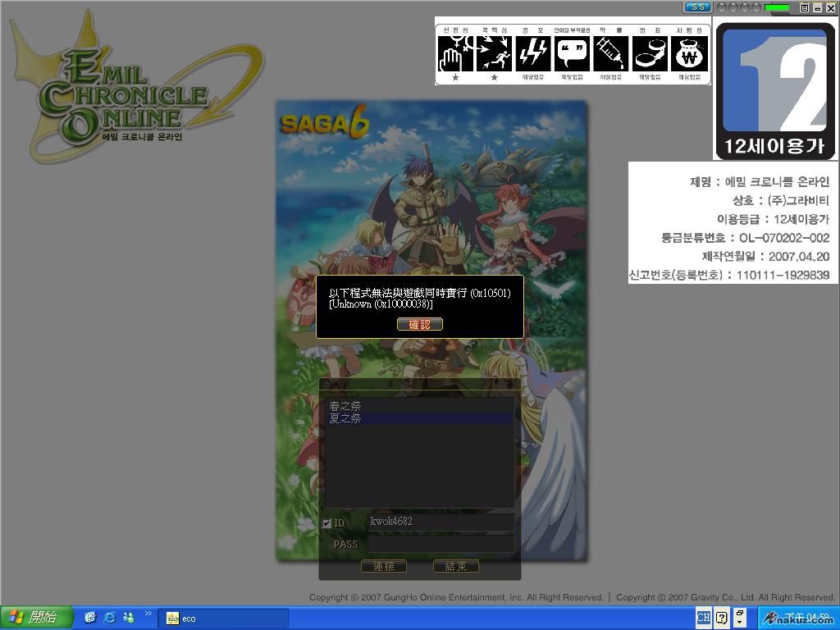Click the handcuffs crime rating icon

coord(651,53)
